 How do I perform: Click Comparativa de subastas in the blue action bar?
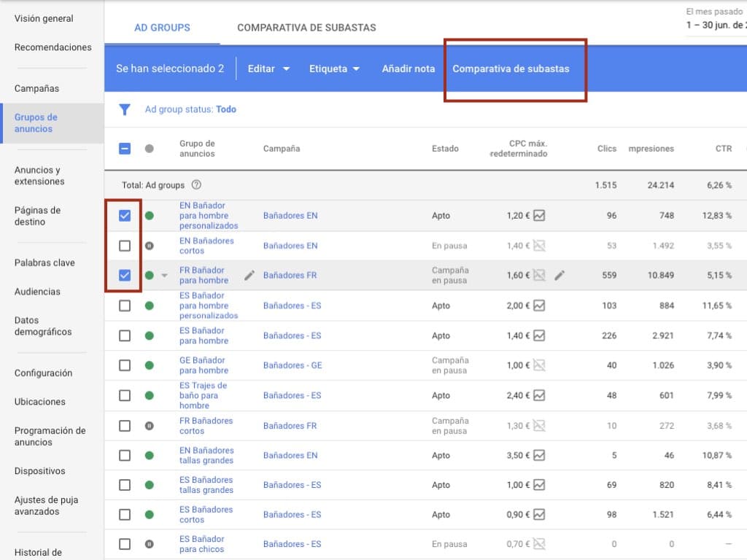coord(511,69)
